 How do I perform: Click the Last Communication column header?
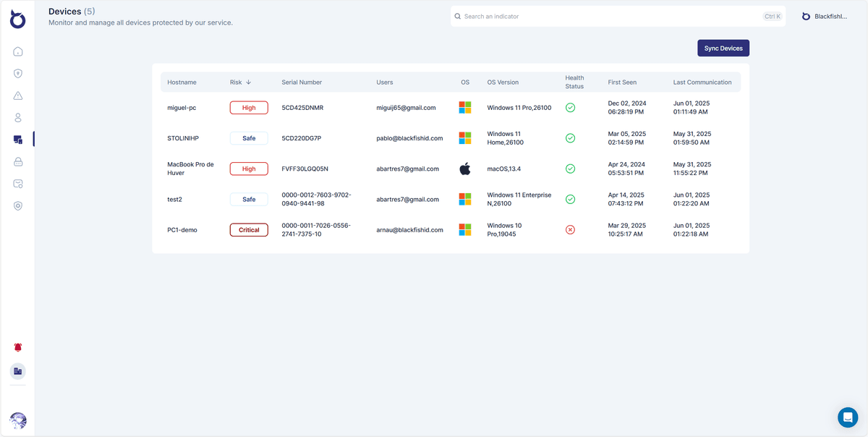click(x=702, y=82)
